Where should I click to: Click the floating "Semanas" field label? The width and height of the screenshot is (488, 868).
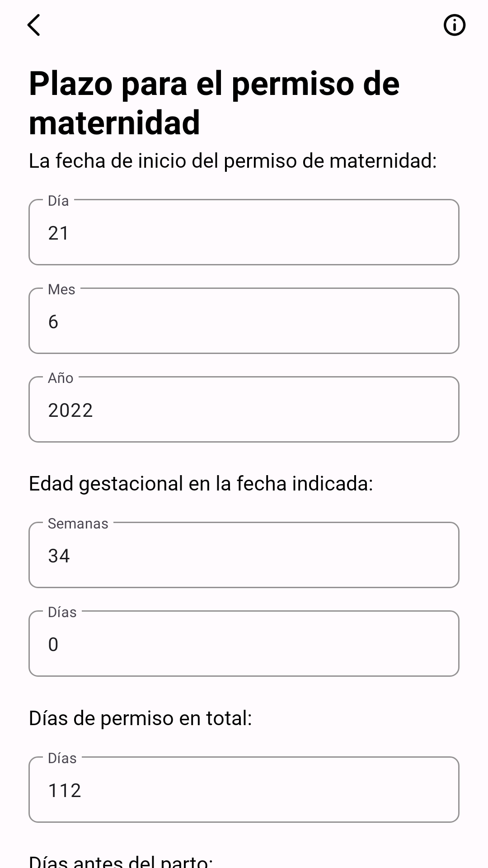click(x=78, y=524)
